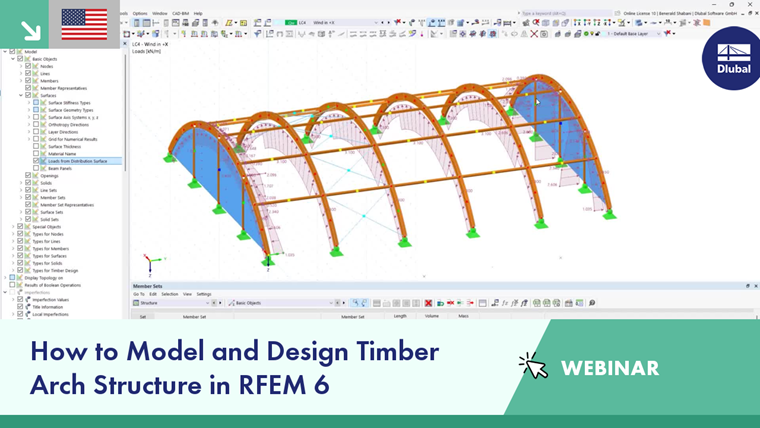
Task: Click the Length column header
Action: point(400,316)
